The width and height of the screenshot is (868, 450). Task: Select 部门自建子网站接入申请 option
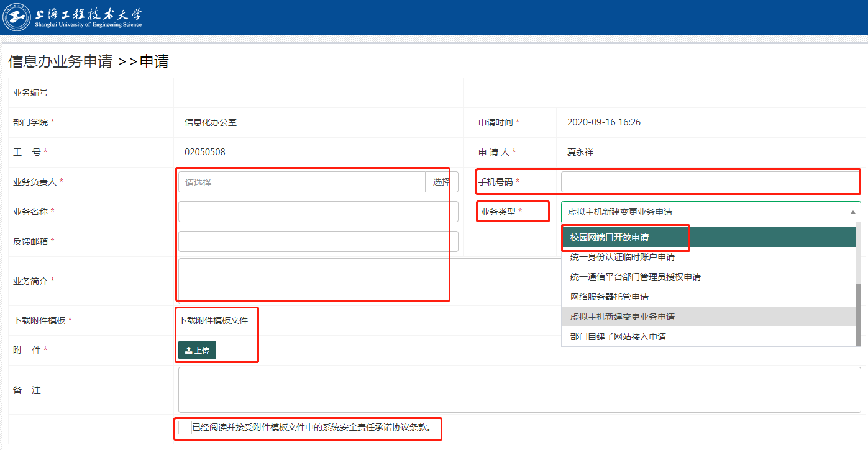click(618, 336)
